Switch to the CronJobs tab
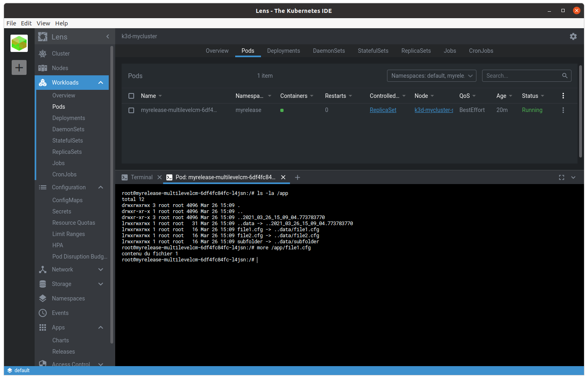 click(x=481, y=51)
